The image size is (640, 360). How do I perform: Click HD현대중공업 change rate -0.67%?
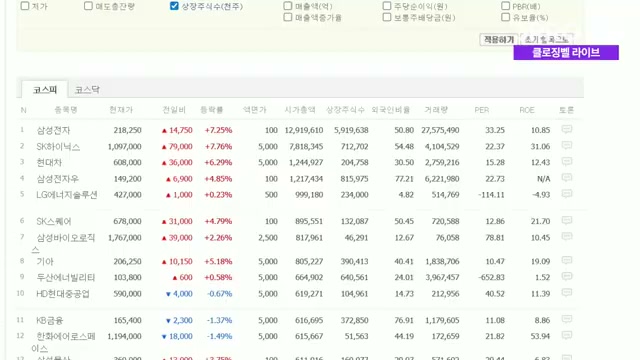click(219, 294)
